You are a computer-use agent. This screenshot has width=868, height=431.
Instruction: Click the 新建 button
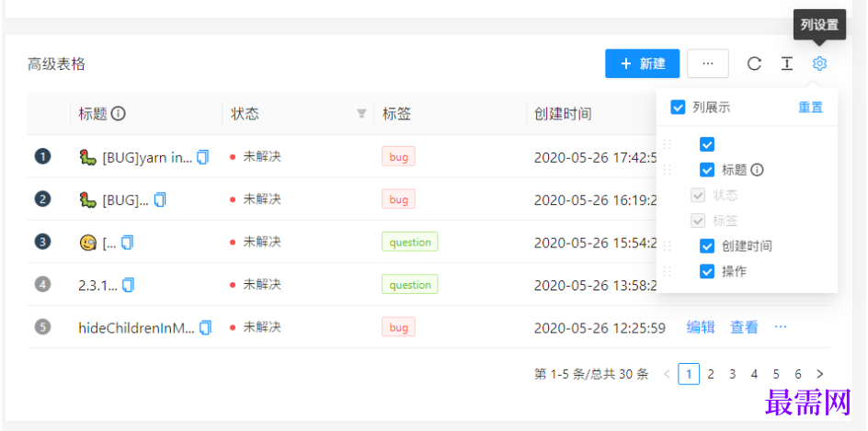642,63
